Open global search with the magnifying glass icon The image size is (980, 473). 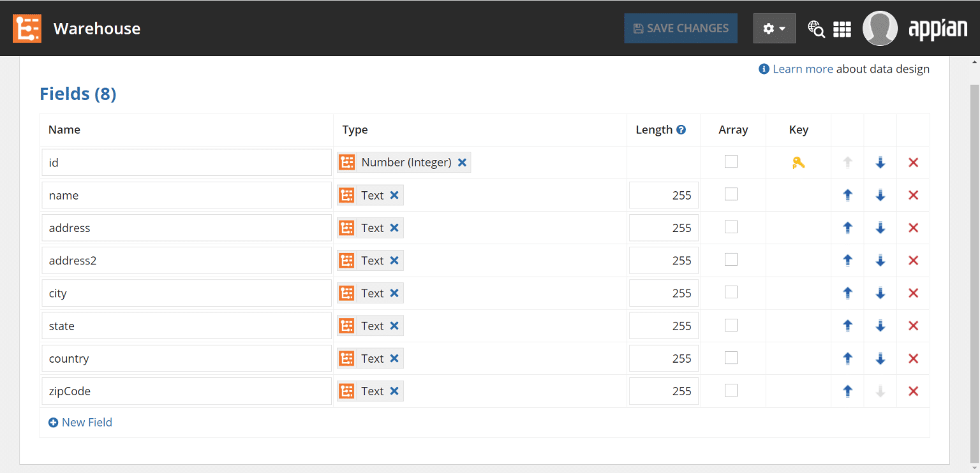click(816, 29)
